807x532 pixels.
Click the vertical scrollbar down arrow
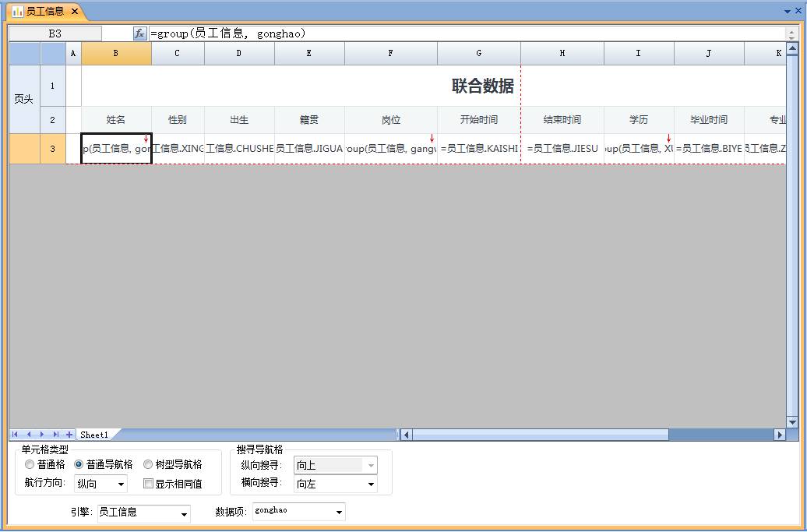click(x=792, y=421)
